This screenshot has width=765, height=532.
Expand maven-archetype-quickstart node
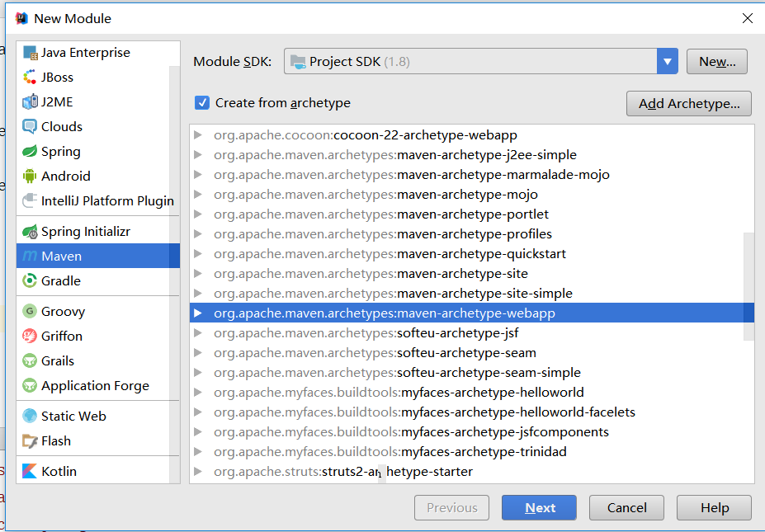pos(197,253)
